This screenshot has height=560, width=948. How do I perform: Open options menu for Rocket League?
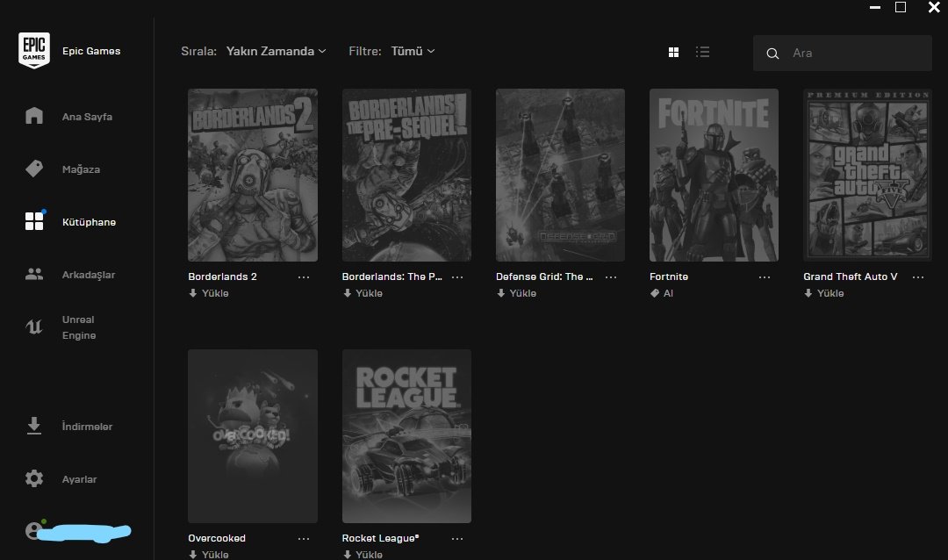(457, 539)
